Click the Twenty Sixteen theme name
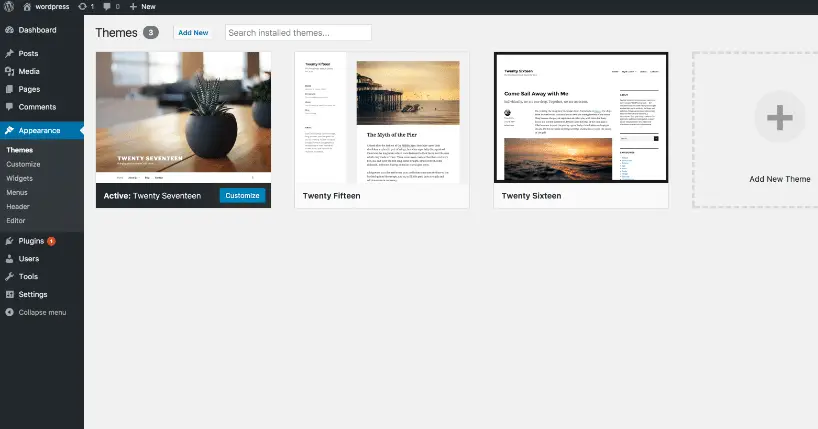818x429 pixels. [531, 196]
